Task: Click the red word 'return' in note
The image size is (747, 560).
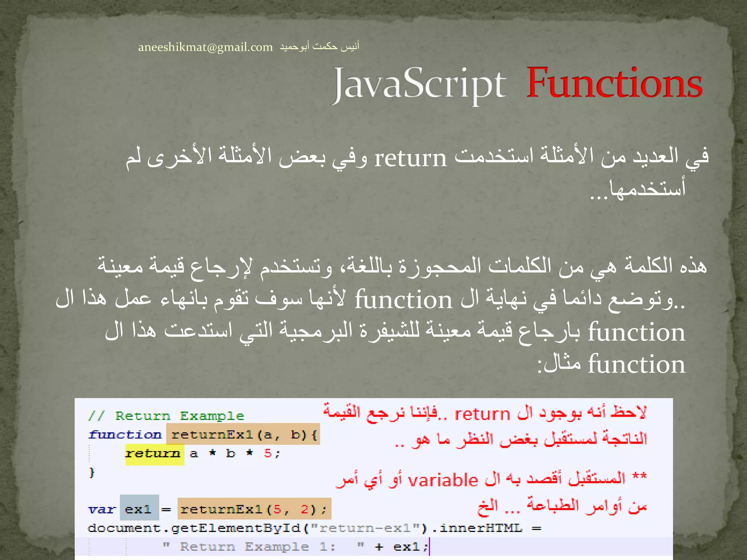Action: point(482,414)
